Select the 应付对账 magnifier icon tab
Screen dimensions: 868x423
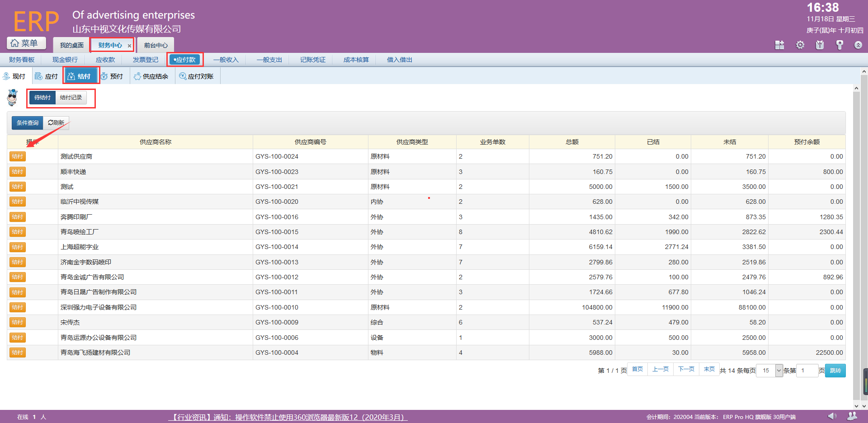coord(197,76)
